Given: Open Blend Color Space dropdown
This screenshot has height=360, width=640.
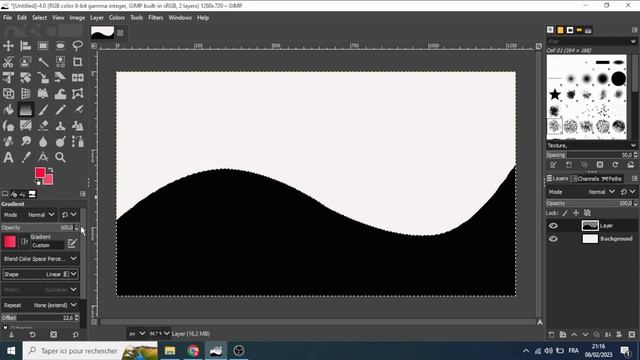Looking at the screenshot, I should point(40,259).
